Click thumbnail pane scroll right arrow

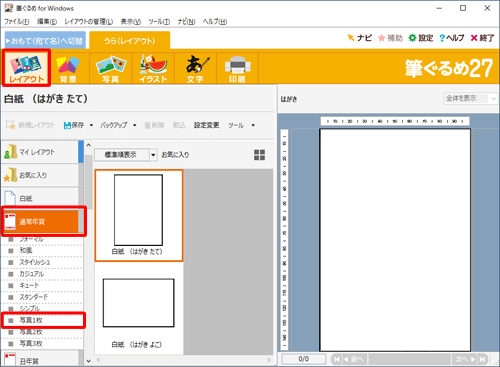pos(269,360)
